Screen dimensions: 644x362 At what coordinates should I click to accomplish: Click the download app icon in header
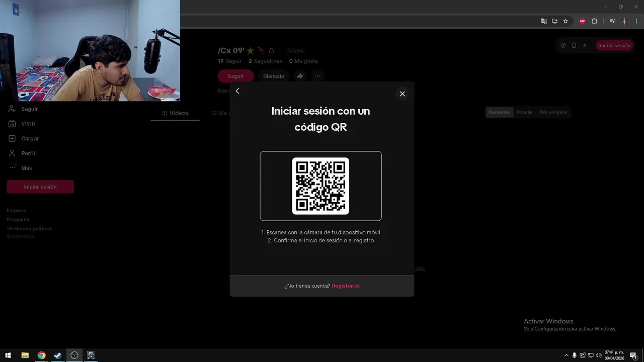tap(585, 45)
